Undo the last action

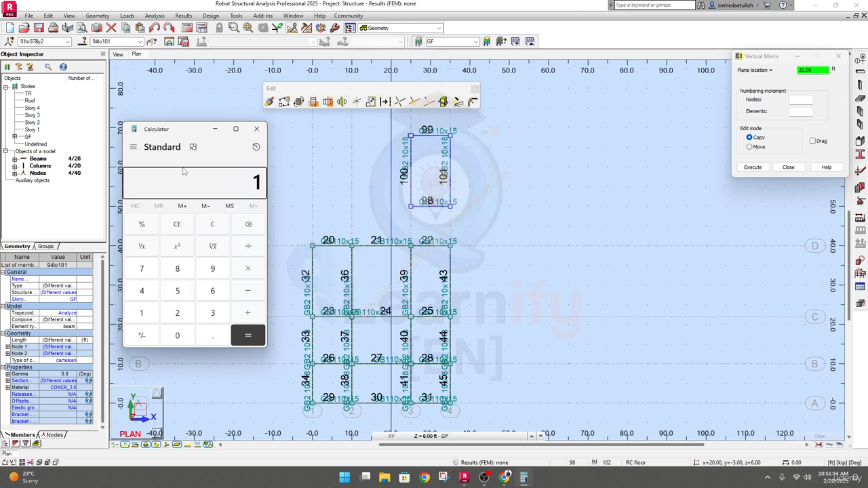tap(155, 28)
